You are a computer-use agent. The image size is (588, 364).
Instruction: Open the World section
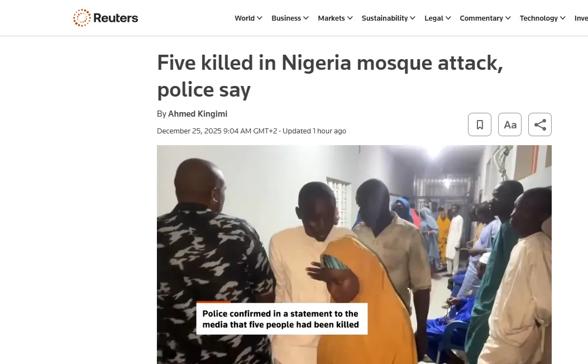pos(245,18)
